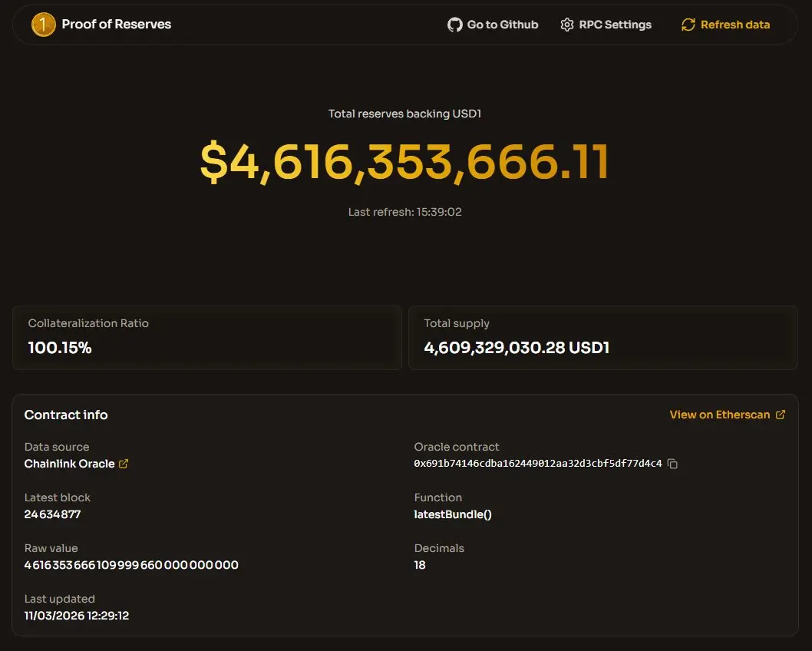
Task: Click the decimals value 18
Action: (x=420, y=565)
